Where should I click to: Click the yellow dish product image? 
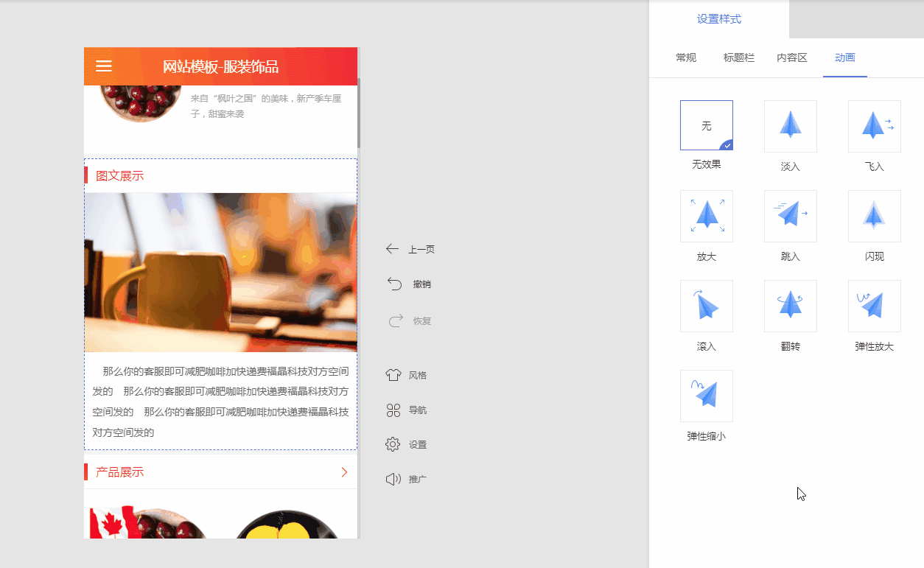point(287,523)
